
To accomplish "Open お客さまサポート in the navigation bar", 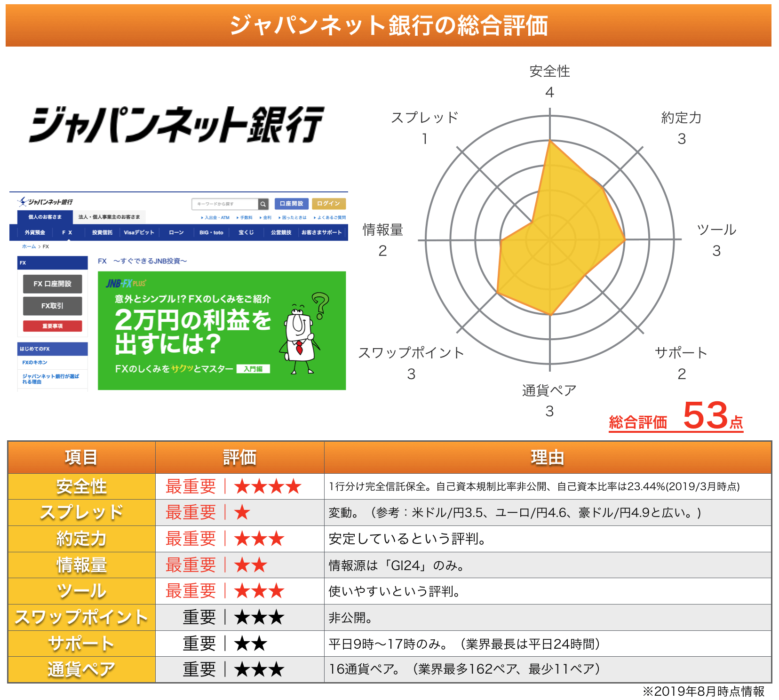I will (322, 232).
